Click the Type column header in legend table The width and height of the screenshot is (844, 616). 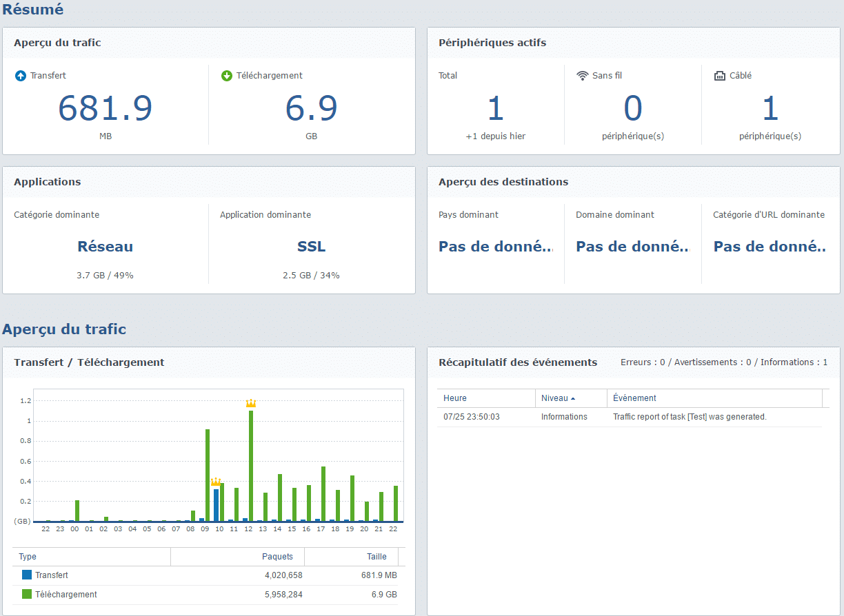coord(92,557)
